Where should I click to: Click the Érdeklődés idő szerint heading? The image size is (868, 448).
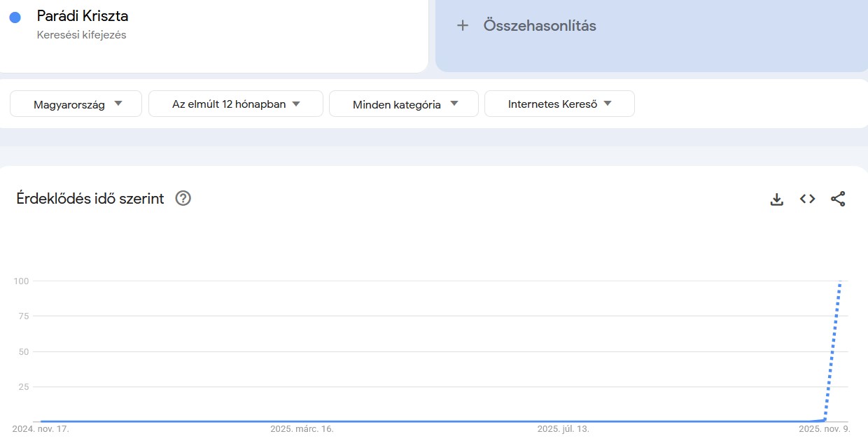click(90, 198)
